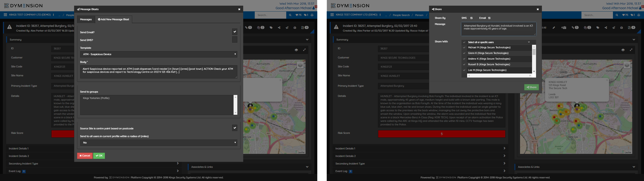Image resolution: width=644 pixels, height=181 pixels.
Task: Click Person breadcrumb in Share screen
Action: [x=419, y=15]
